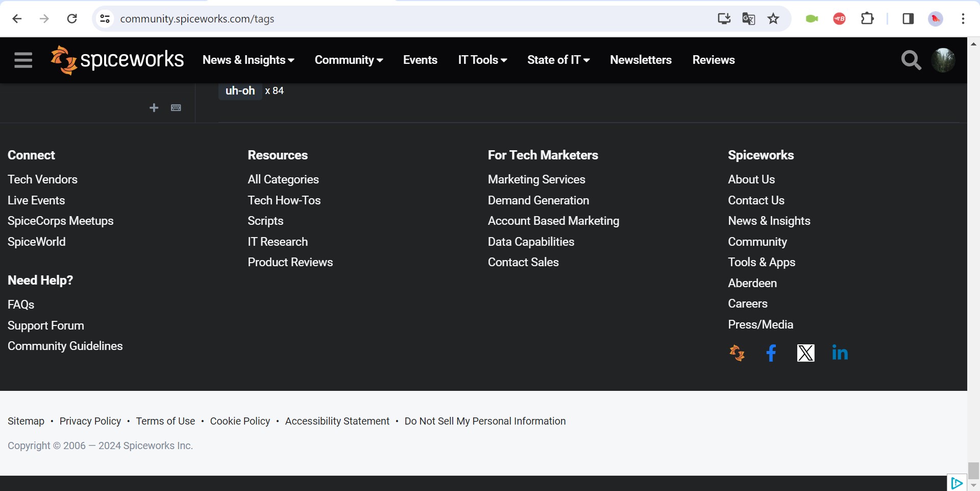The height and width of the screenshot is (491, 980).
Task: Open the Account Based Marketing link
Action: click(553, 221)
